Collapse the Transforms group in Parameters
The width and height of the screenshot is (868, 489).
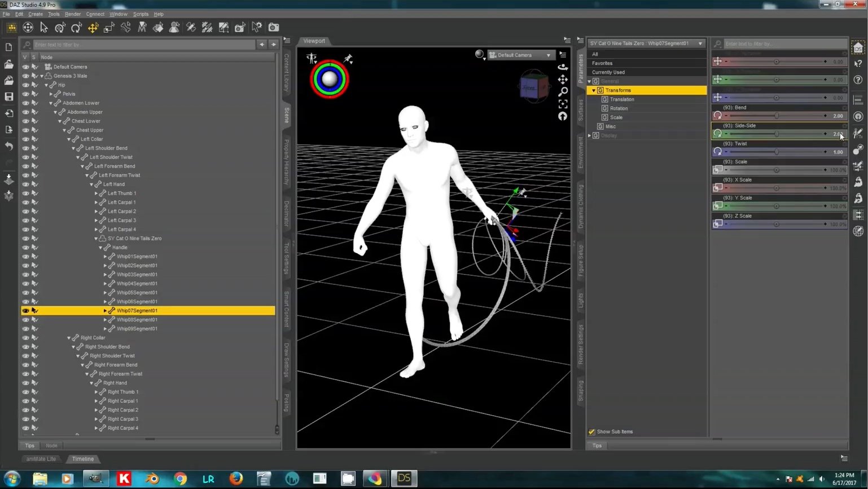tap(594, 90)
